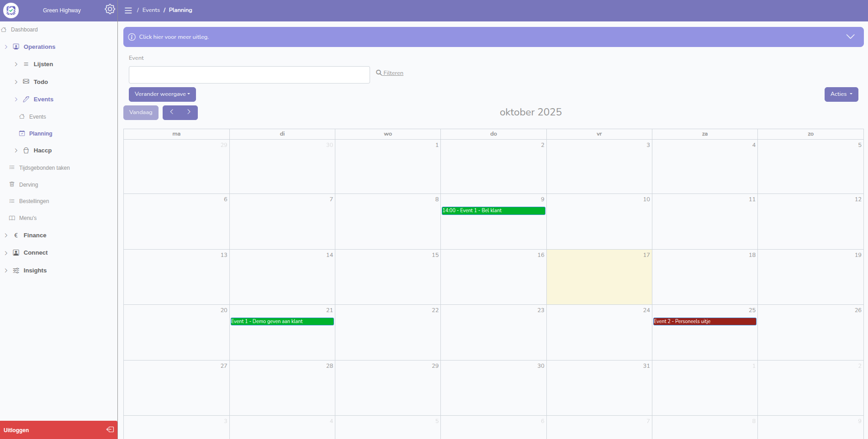868x439 pixels.
Task: Expand the Finance section in the sidebar
Action: pyautogui.click(x=35, y=235)
